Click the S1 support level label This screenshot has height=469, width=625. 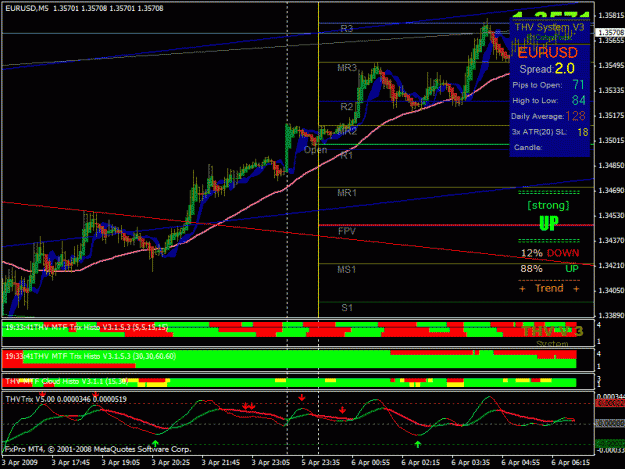point(347,308)
